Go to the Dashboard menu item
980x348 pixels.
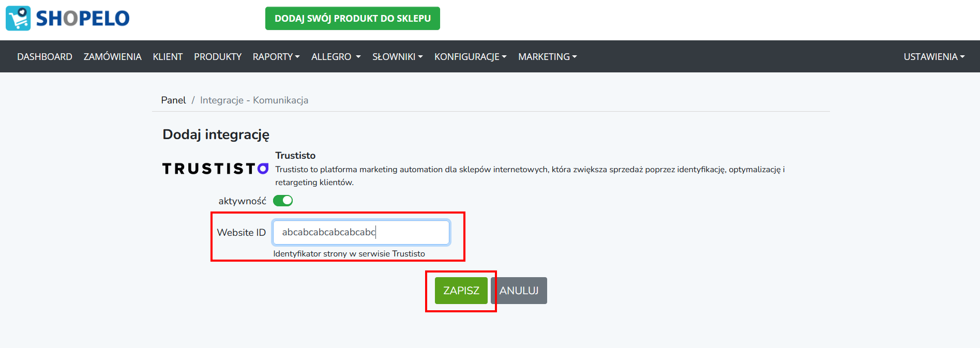[x=44, y=57]
